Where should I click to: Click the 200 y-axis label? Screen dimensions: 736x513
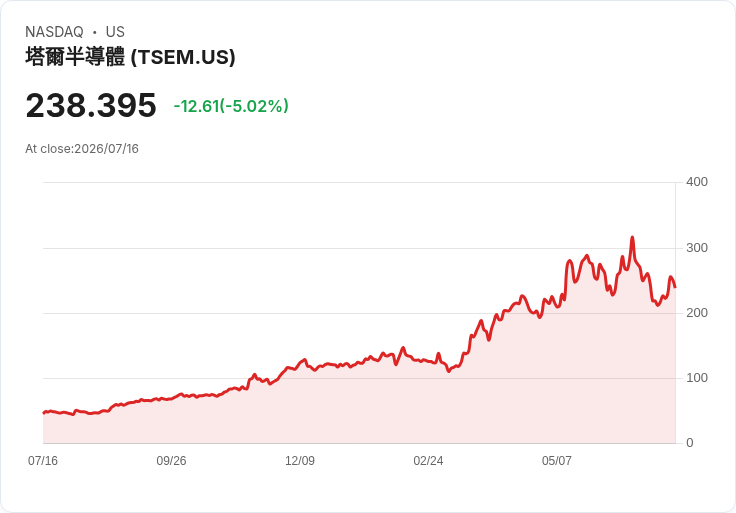[x=697, y=313]
